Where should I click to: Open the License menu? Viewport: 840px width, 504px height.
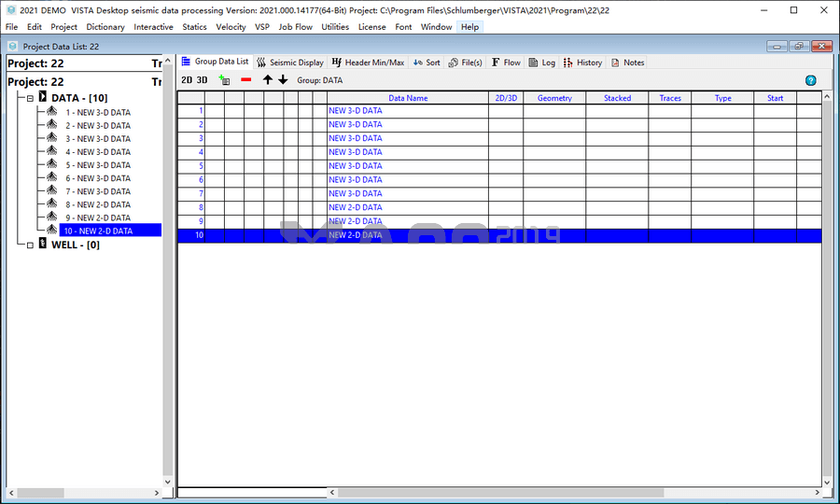[x=371, y=27]
